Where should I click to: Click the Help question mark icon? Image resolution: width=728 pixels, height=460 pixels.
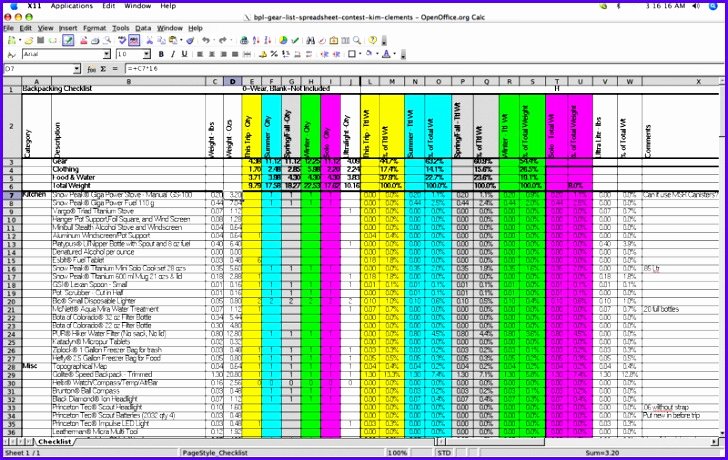click(372, 40)
